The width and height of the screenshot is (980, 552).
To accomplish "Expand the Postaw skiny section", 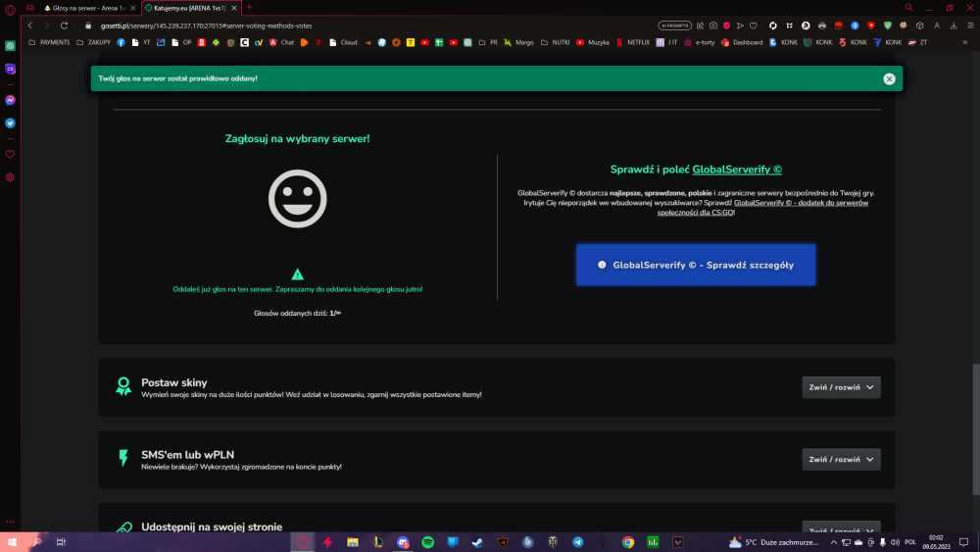I will pos(841,387).
